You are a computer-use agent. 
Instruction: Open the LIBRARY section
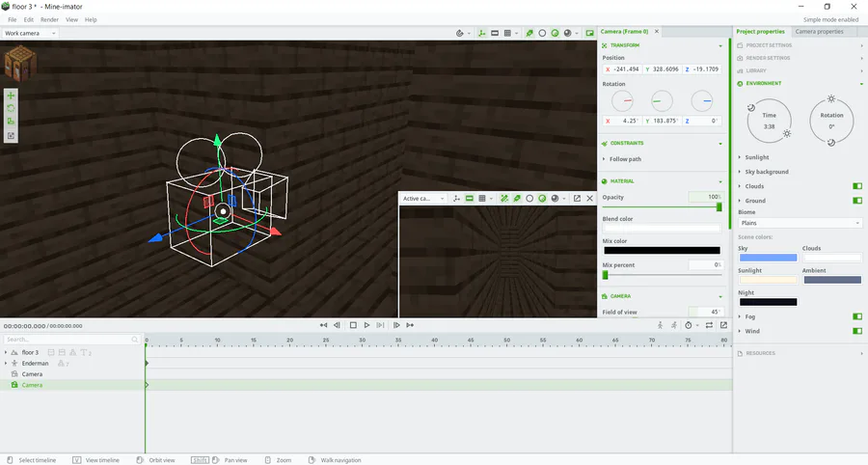[800, 70]
